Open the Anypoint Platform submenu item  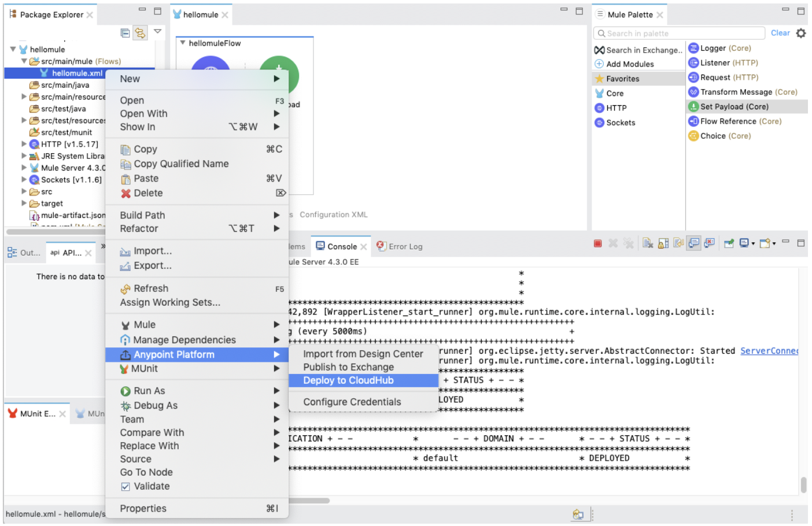tap(197, 354)
